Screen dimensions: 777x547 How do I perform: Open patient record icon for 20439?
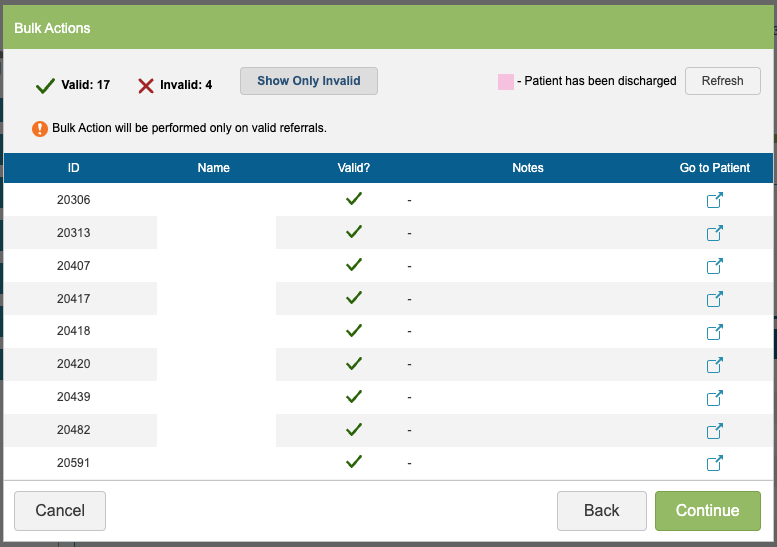tap(714, 398)
